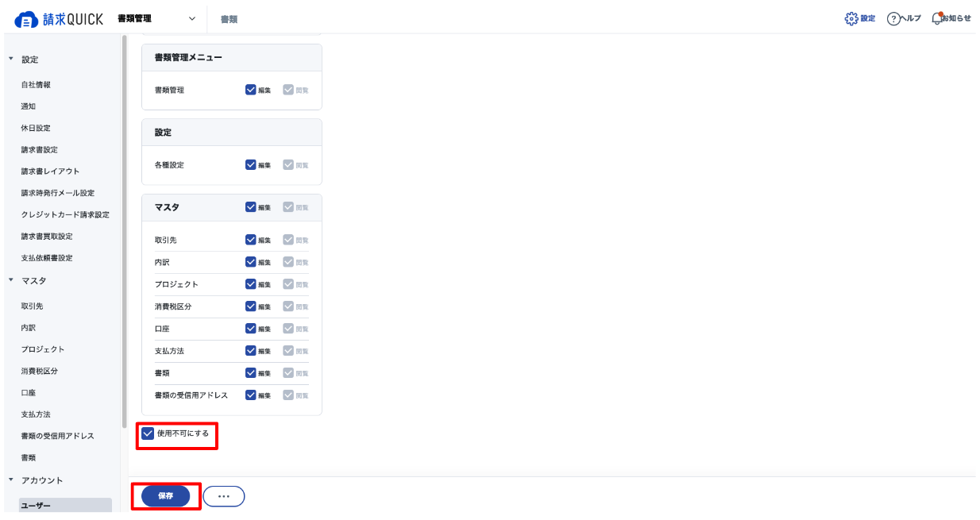Uncheck 編集 for 書類管理
This screenshot has height=520, width=980.
pyautogui.click(x=251, y=90)
